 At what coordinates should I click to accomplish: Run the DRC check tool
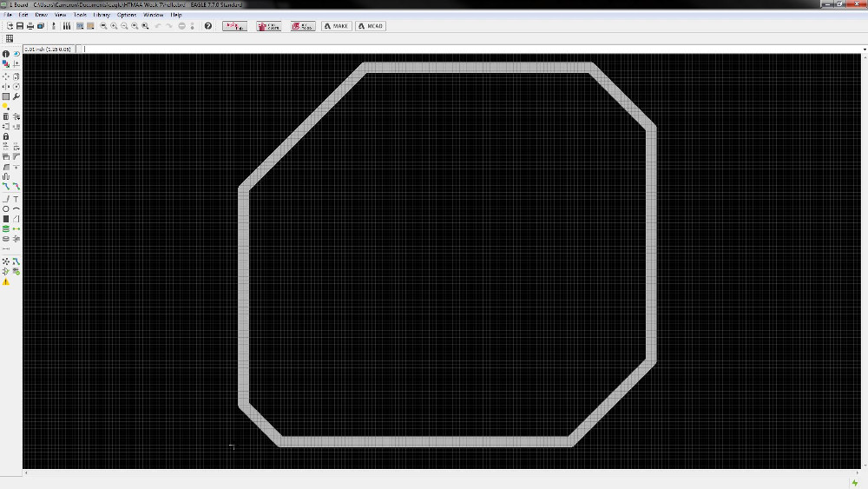pos(16,271)
